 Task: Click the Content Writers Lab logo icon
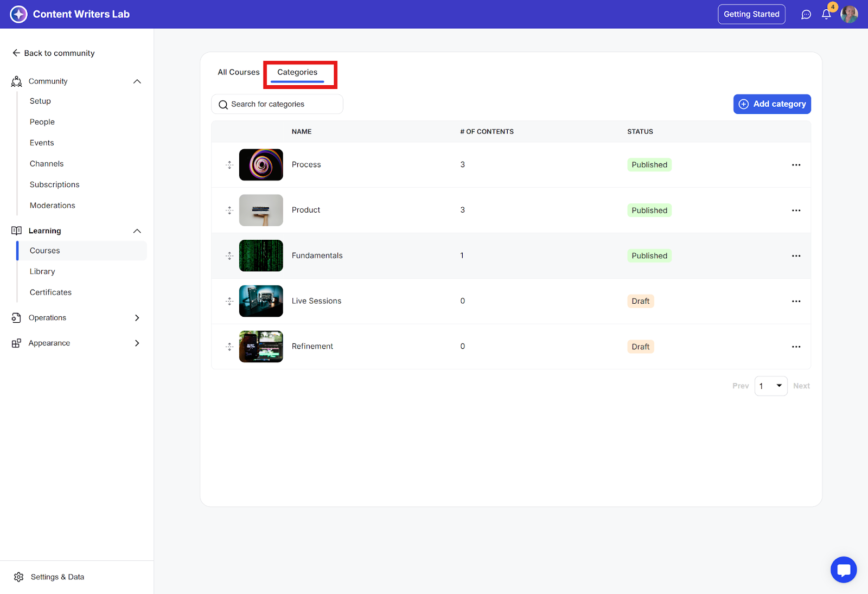[x=19, y=14]
